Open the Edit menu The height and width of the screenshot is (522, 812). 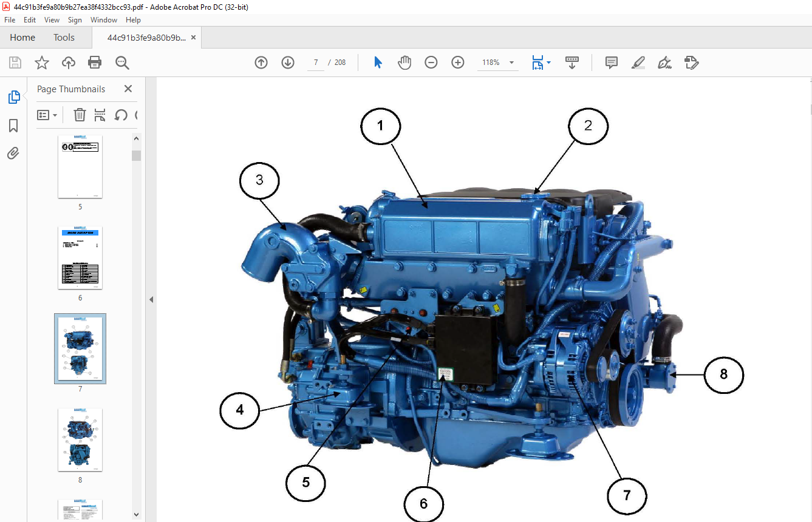click(x=30, y=20)
